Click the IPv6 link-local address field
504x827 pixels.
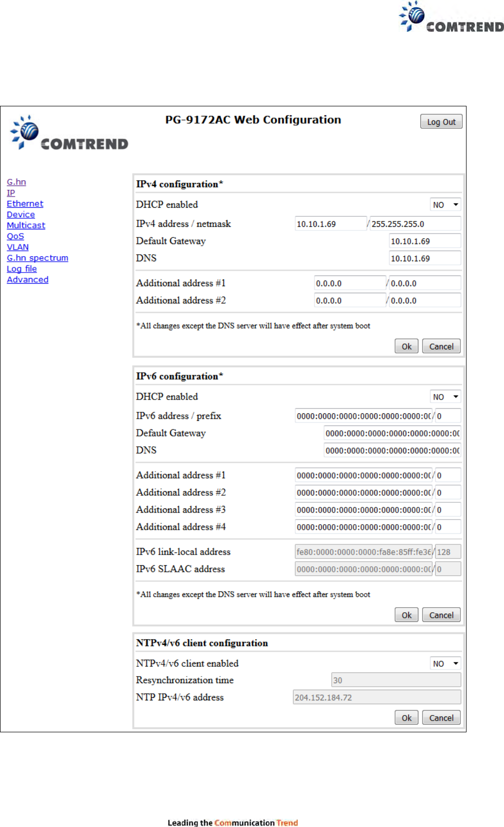(364, 552)
